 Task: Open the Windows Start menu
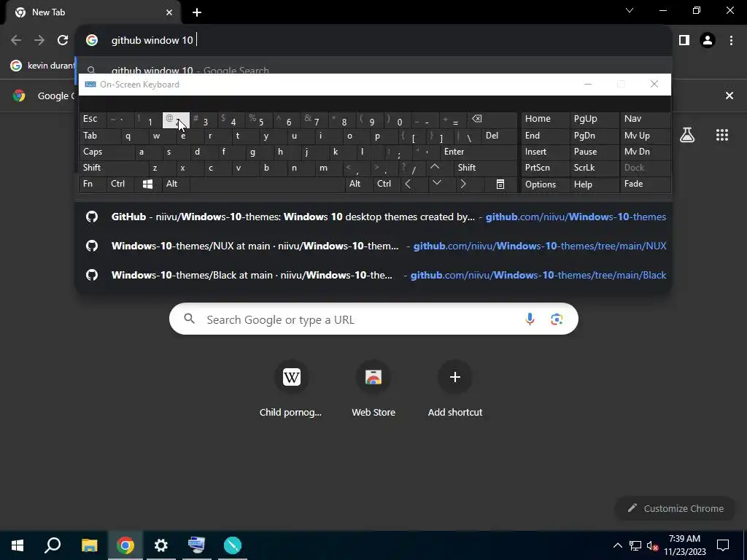[18, 545]
